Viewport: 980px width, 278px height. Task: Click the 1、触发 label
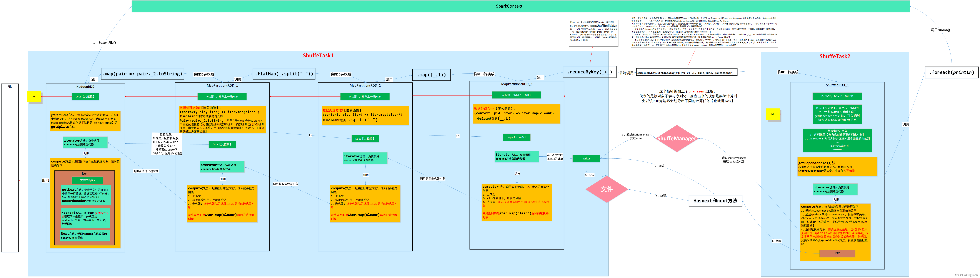click(777, 241)
